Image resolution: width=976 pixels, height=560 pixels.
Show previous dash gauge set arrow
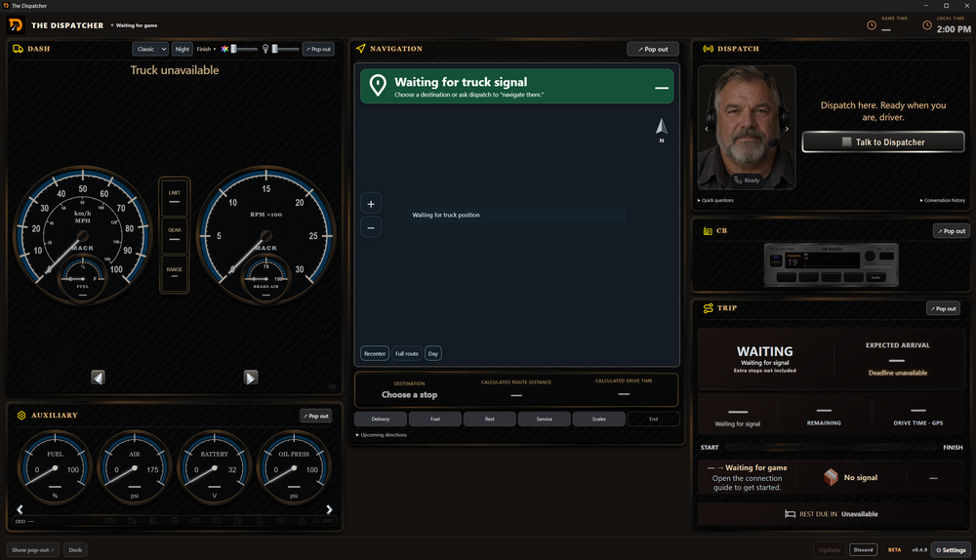coord(98,377)
